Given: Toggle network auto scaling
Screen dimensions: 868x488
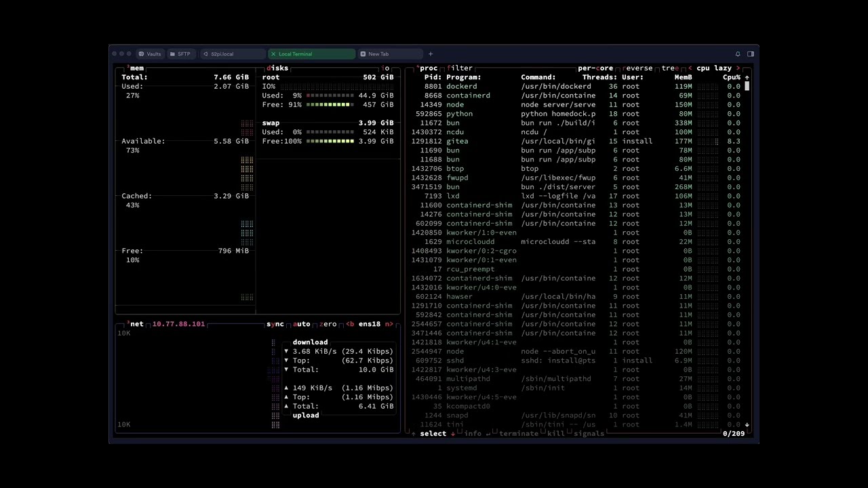Looking at the screenshot, I should pyautogui.click(x=301, y=324).
